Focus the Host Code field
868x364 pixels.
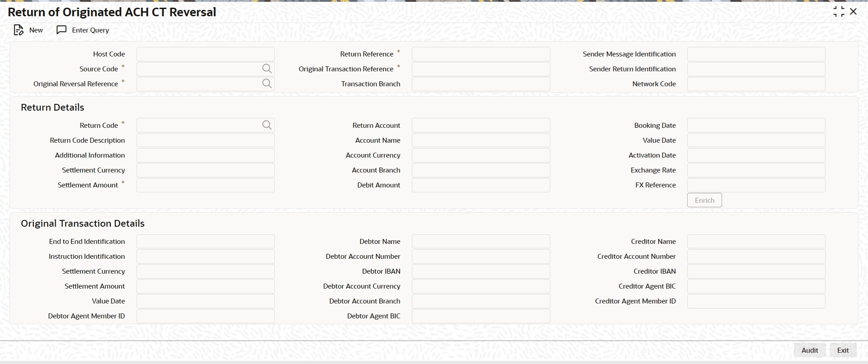(206, 54)
